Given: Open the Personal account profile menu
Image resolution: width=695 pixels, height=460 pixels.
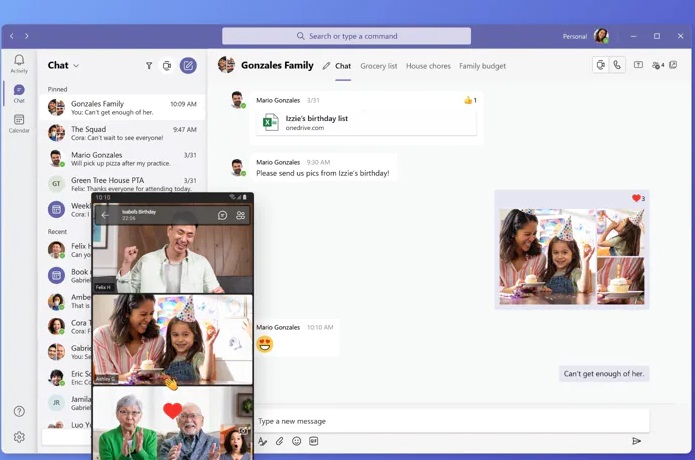Looking at the screenshot, I should (601, 36).
